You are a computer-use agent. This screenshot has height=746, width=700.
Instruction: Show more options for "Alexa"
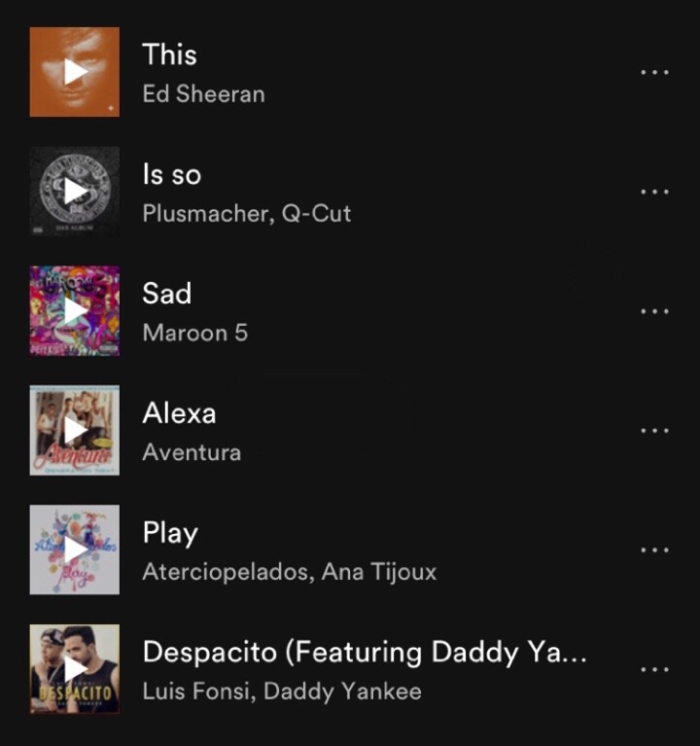tap(654, 431)
